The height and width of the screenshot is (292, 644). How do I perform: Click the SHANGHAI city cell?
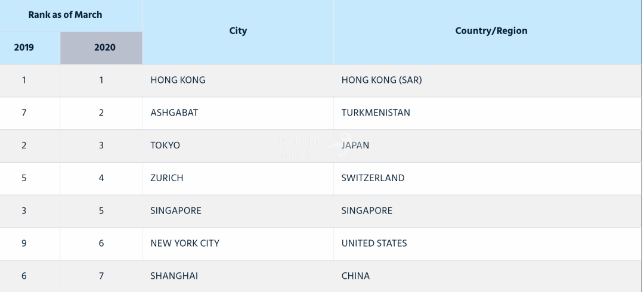point(238,276)
